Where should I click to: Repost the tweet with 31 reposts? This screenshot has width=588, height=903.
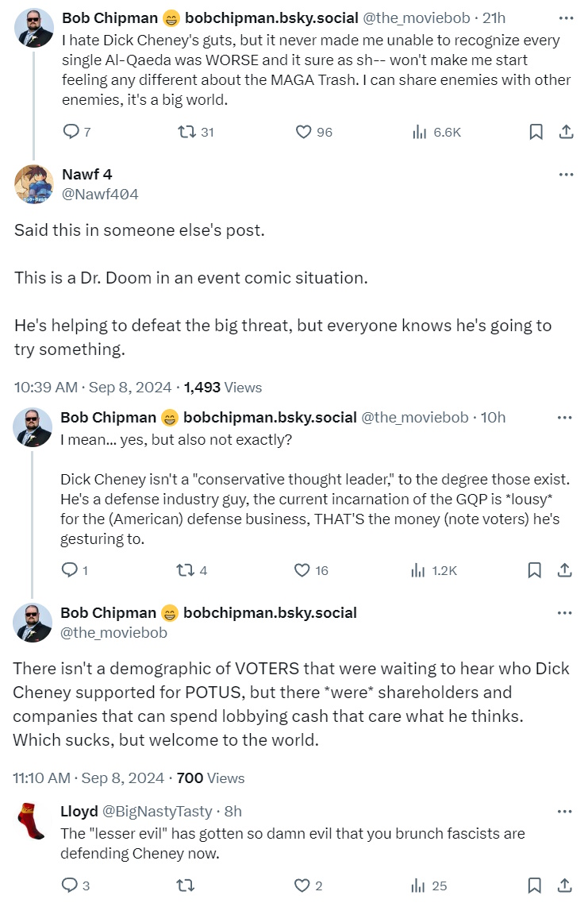187,132
